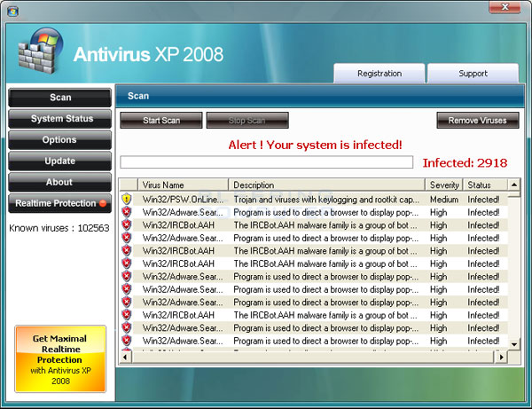
Task: Click the Antivirus XP 2008 firewall logo
Action: 41,51
